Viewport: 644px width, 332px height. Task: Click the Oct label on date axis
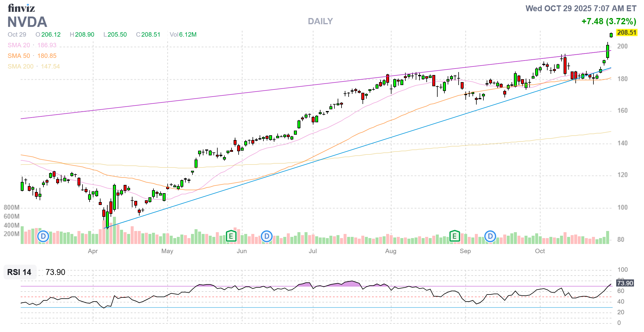pyautogui.click(x=540, y=251)
